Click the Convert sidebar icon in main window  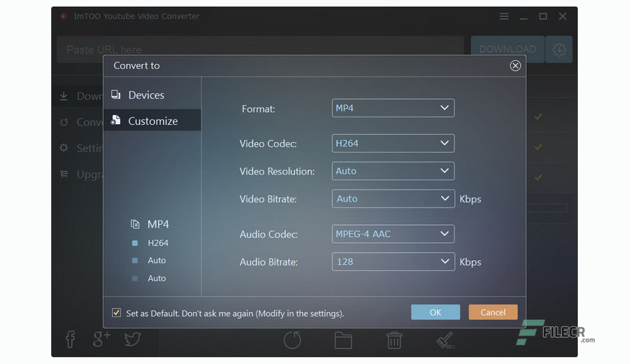click(x=64, y=122)
